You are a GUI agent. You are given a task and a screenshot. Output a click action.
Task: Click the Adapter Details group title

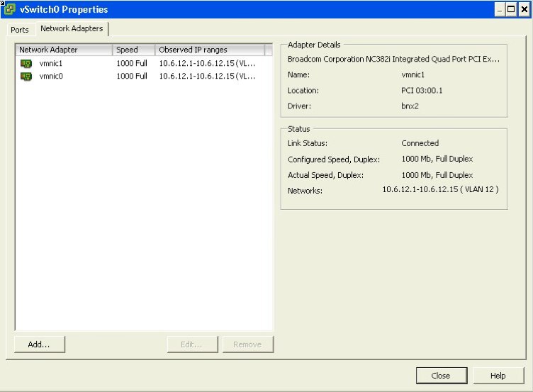[x=314, y=45]
